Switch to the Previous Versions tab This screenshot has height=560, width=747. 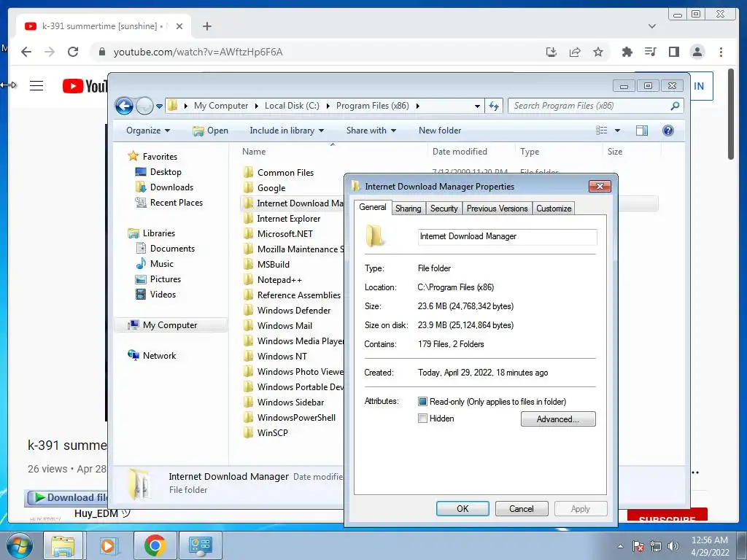pyautogui.click(x=497, y=209)
